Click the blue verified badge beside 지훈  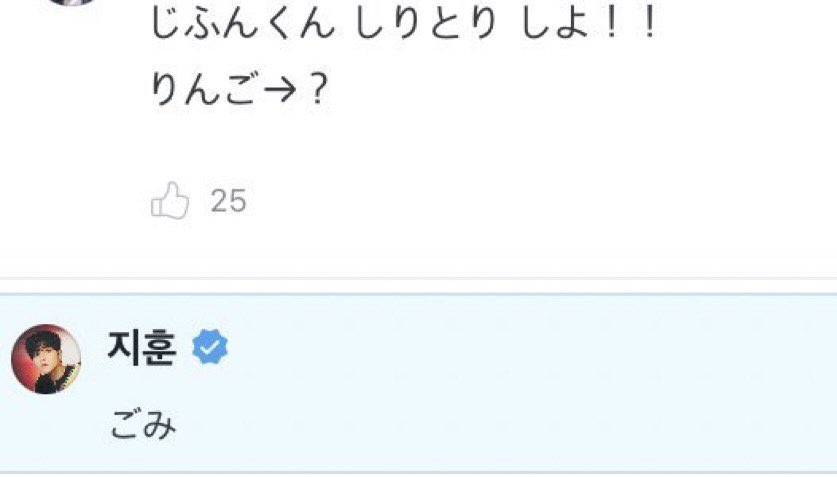point(210,346)
